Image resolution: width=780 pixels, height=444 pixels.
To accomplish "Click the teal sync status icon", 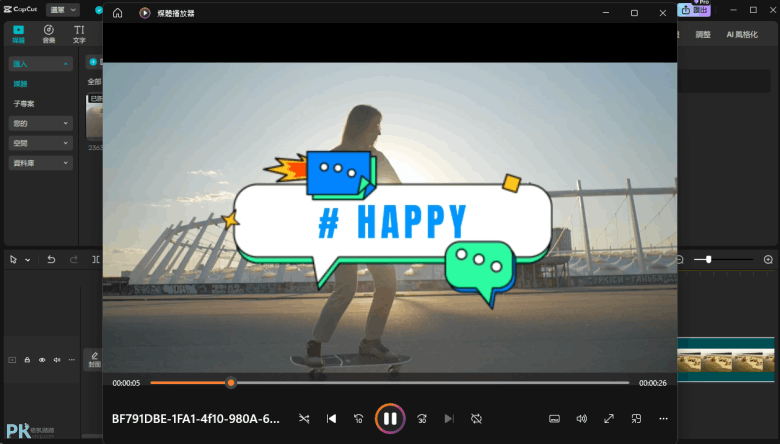I will click(x=99, y=10).
